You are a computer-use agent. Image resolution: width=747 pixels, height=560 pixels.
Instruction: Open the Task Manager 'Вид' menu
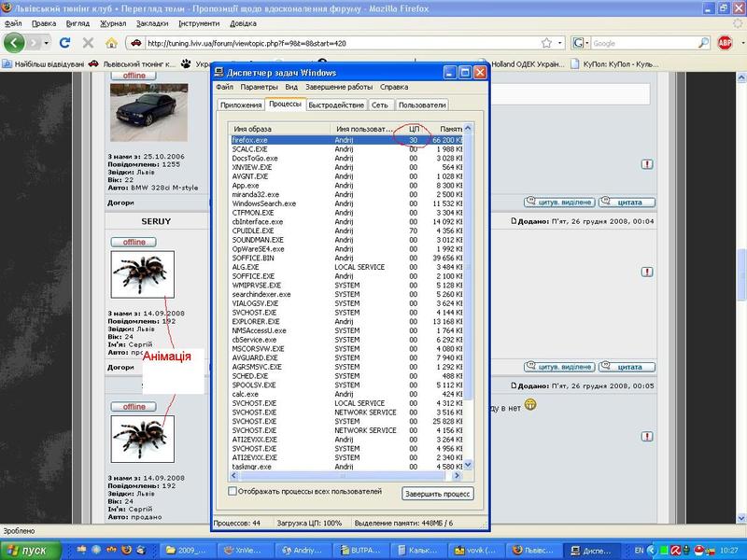(x=291, y=87)
